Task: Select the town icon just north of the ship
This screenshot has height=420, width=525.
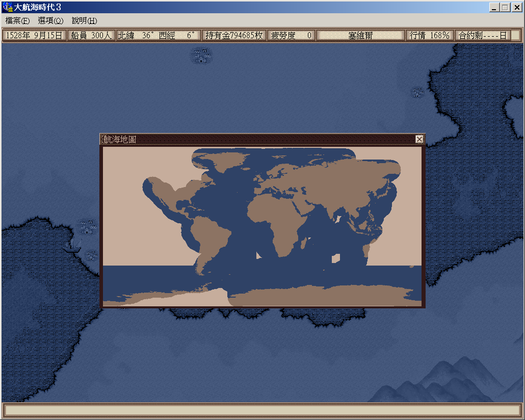Action: [88, 227]
